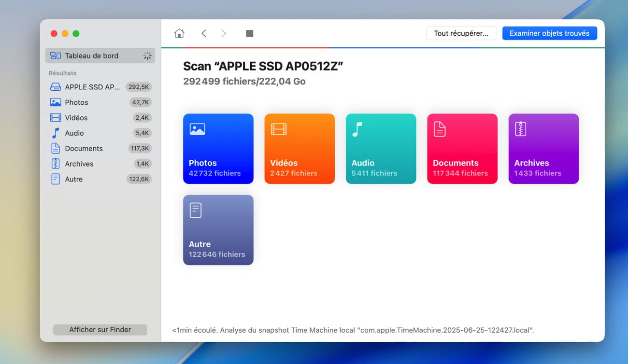The width and height of the screenshot is (628, 364).
Task: Click Tout récupérer button
Action: [461, 33]
